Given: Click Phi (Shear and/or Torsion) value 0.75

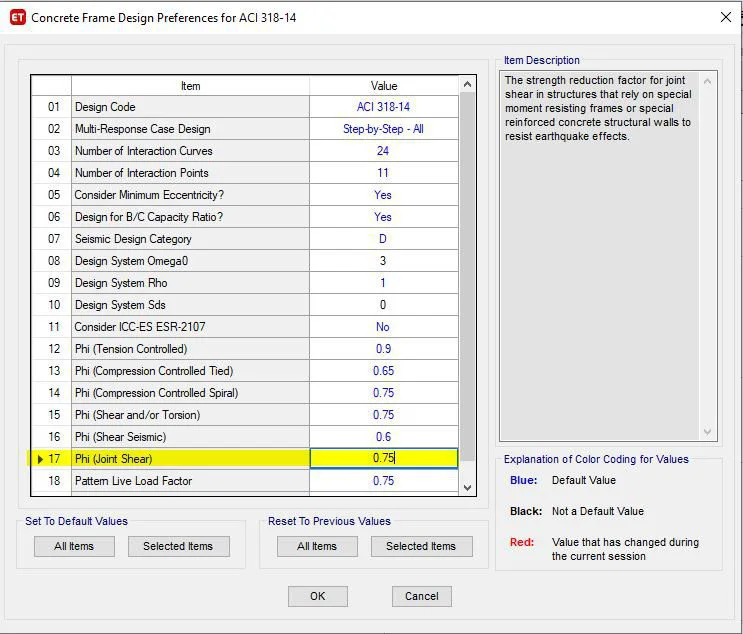Looking at the screenshot, I should point(384,415).
